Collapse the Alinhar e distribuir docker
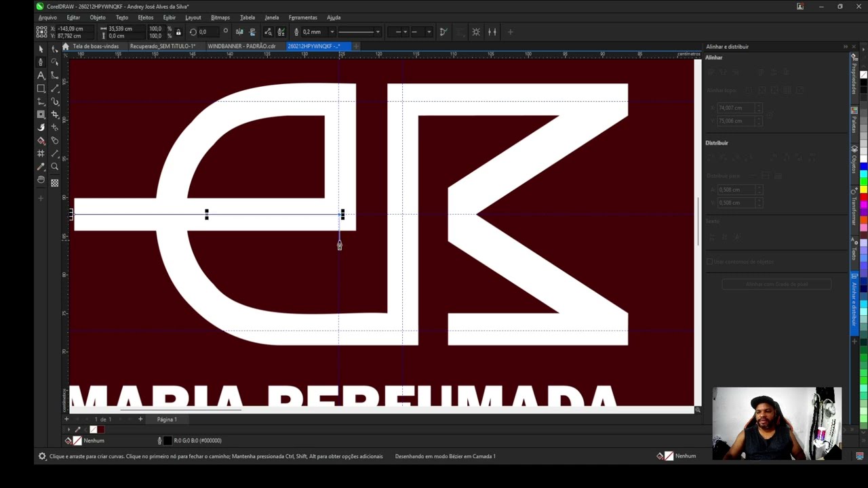Screen dimensions: 868x488 846,47
